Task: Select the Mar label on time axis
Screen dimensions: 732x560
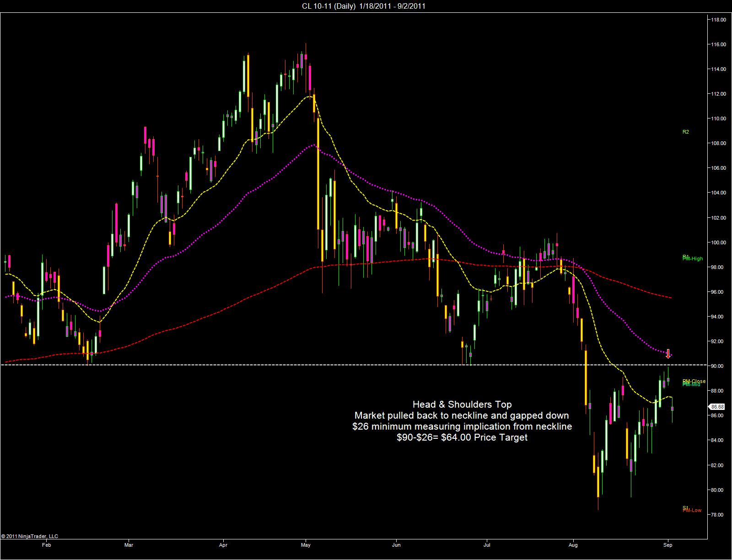Action: pyautogui.click(x=129, y=545)
